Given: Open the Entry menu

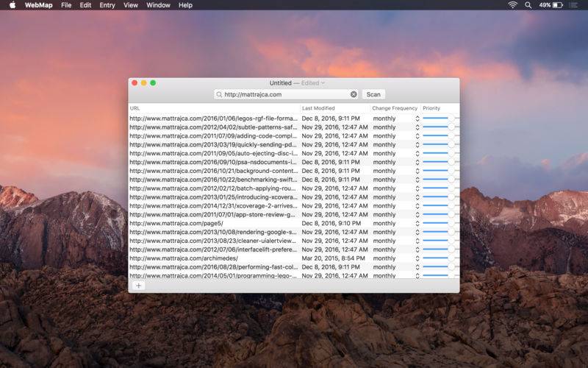Looking at the screenshot, I should click(x=107, y=5).
